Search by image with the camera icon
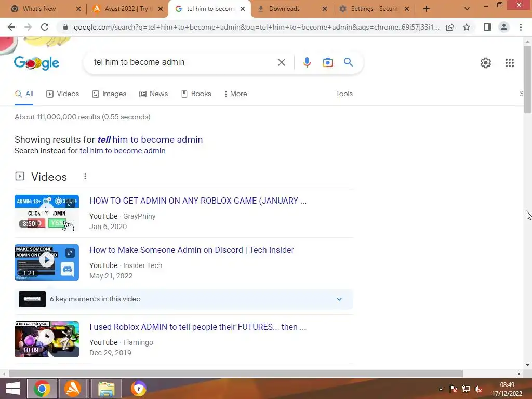Image resolution: width=532 pixels, height=399 pixels. pyautogui.click(x=328, y=62)
